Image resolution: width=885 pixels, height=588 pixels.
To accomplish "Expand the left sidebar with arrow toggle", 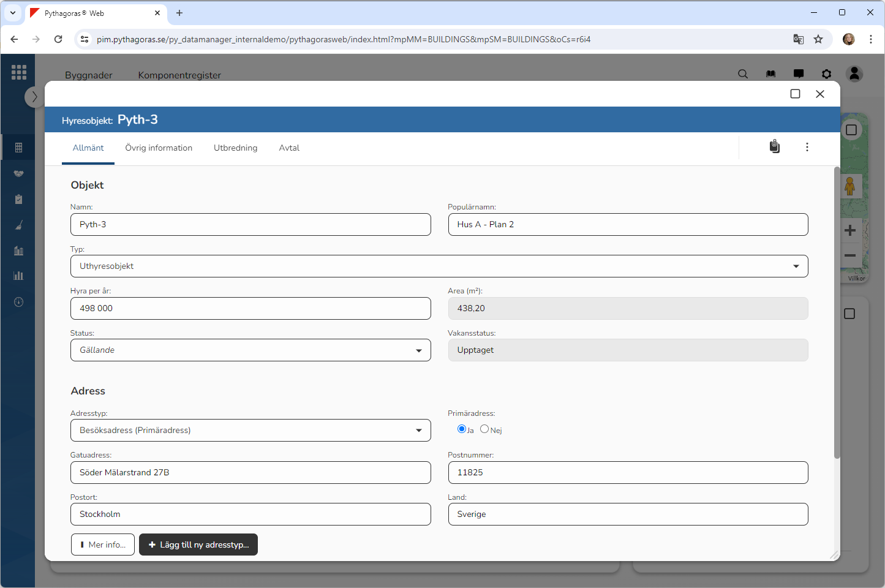I will 34,97.
